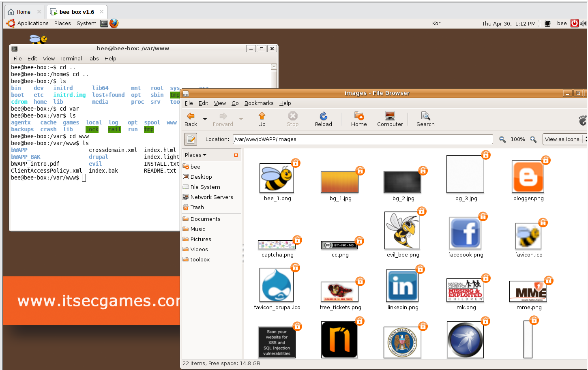Open the Terminal menu in terminal window
Viewport: 588px width, 370px height.
click(x=71, y=59)
